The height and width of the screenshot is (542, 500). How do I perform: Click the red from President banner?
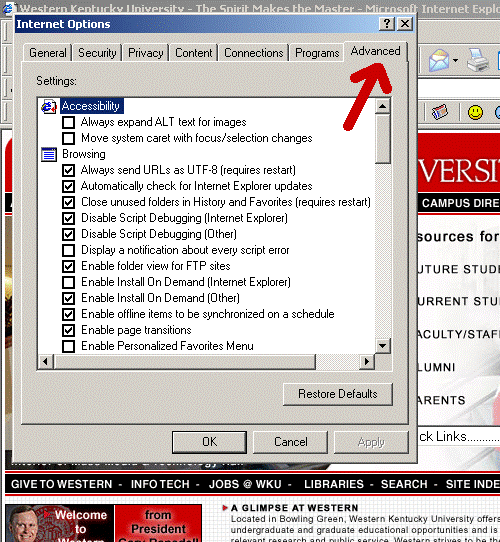[x=158, y=523]
